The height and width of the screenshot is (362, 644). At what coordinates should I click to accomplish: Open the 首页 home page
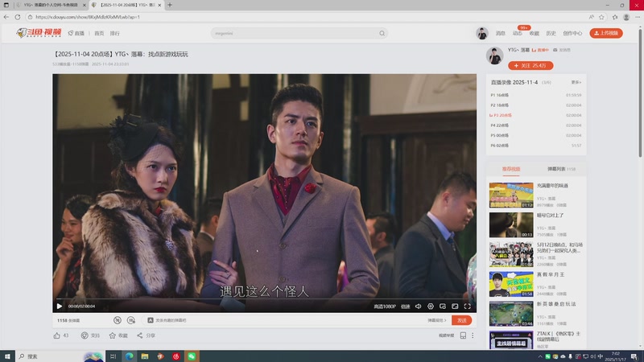[99, 33]
